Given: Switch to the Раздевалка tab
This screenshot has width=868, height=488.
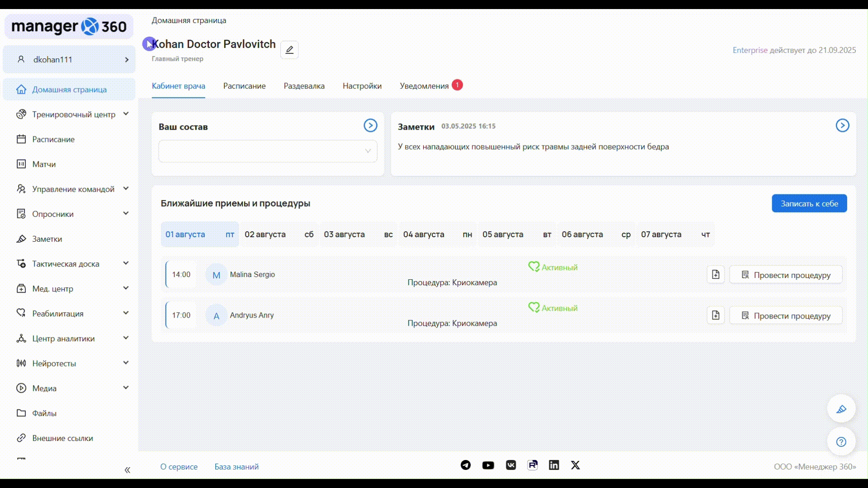Looking at the screenshot, I should 304,86.
